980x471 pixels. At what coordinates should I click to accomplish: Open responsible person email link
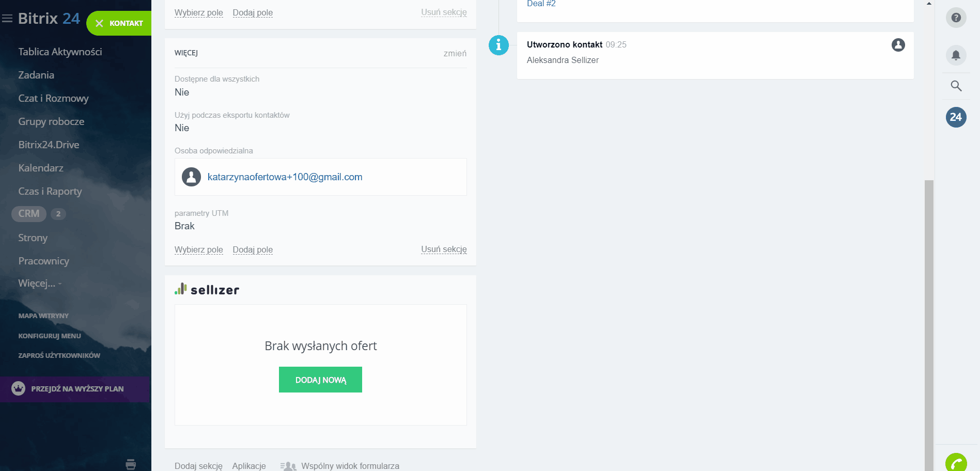click(285, 177)
